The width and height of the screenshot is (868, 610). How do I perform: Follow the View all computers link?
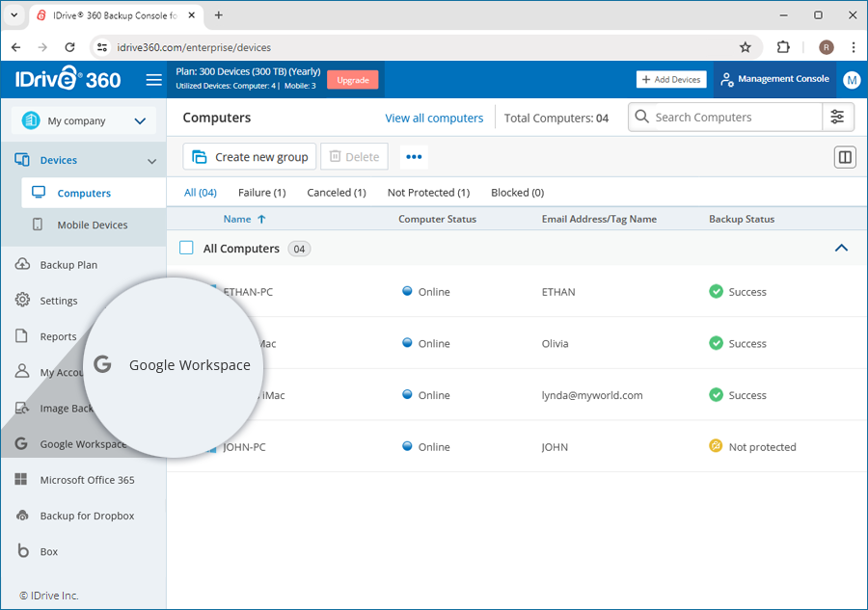click(434, 118)
